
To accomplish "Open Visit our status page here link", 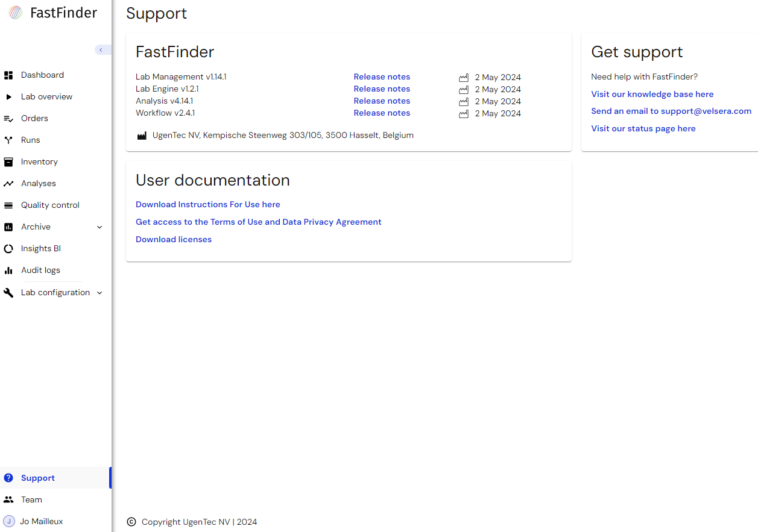I will click(x=643, y=128).
